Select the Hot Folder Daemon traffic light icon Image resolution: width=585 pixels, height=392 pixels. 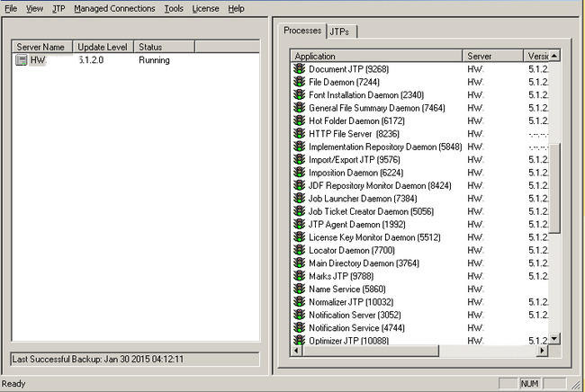point(299,120)
